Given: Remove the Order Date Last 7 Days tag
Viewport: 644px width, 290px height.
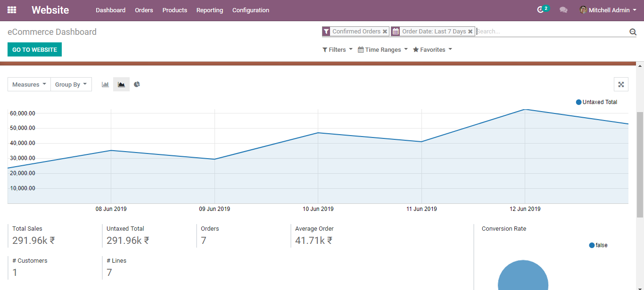Looking at the screenshot, I should click(x=470, y=32).
